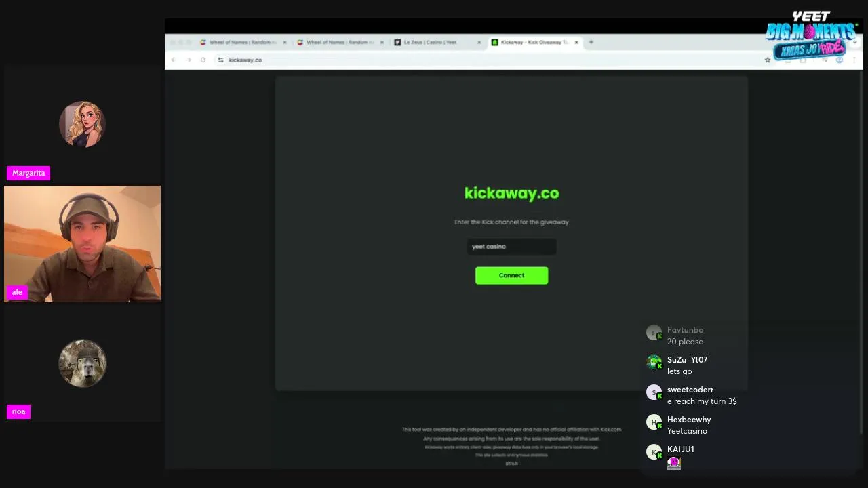The image size is (868, 488).
Task: Bookmark this page with the star icon
Action: tap(768, 60)
